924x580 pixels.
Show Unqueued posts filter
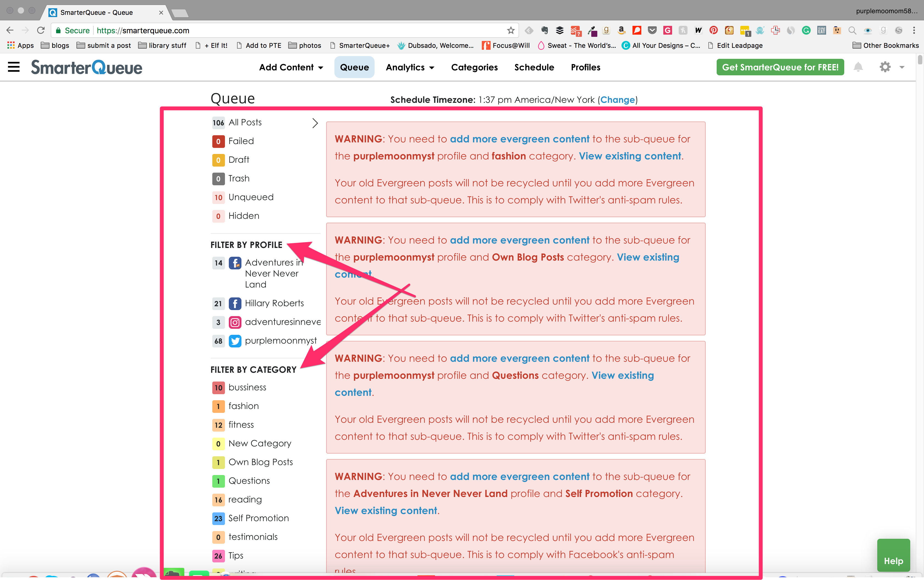pyautogui.click(x=251, y=197)
